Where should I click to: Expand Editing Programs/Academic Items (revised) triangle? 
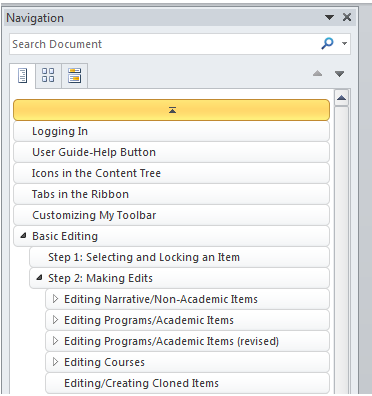tap(55, 341)
